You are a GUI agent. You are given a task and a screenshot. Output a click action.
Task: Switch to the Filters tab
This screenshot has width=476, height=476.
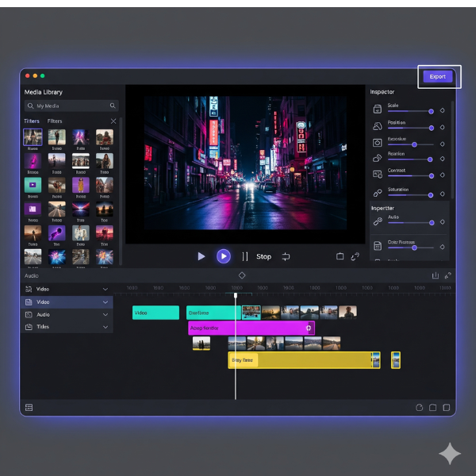(x=55, y=121)
